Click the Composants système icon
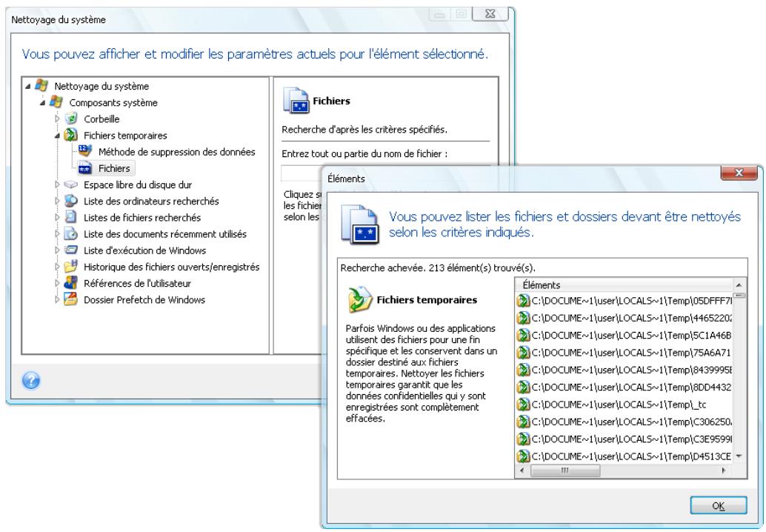This screenshot has height=532, width=766. 56,102
